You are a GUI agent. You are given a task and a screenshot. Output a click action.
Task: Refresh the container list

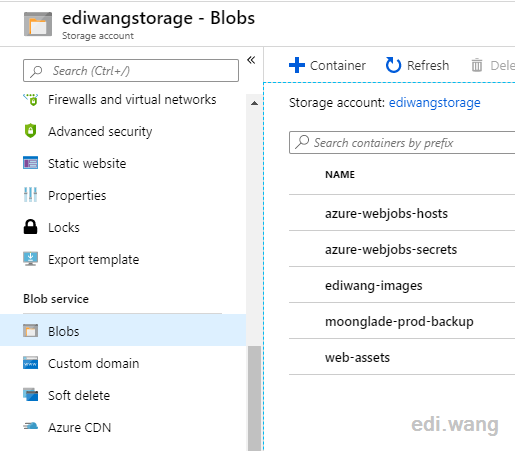click(417, 65)
